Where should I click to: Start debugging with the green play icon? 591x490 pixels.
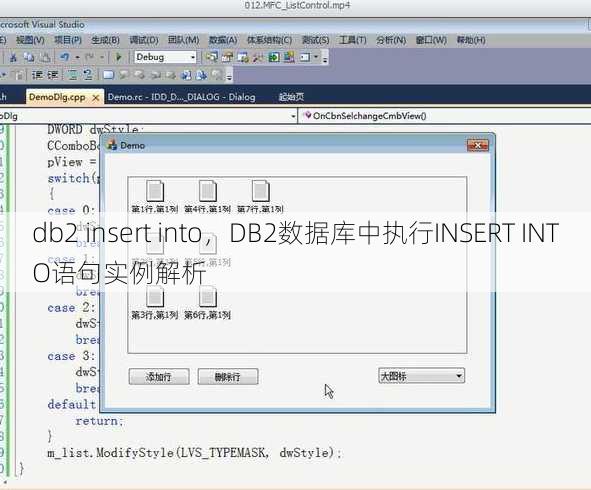pyautogui.click(x=118, y=57)
